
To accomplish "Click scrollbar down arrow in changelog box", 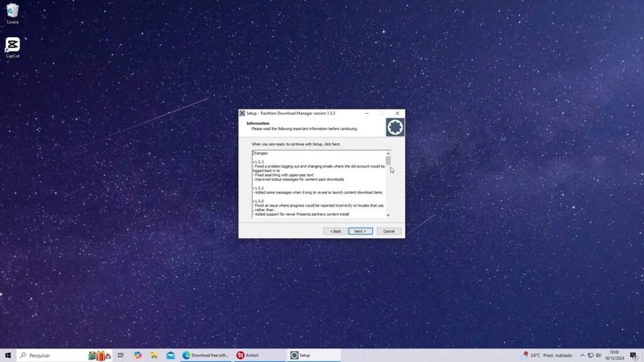I will (x=387, y=215).
